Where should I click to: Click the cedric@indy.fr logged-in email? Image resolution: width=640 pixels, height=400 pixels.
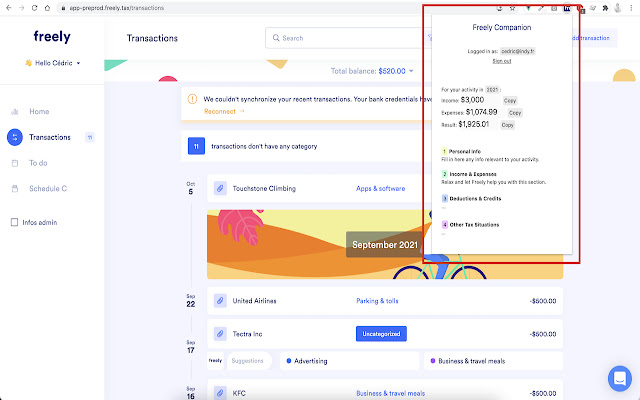coord(518,51)
